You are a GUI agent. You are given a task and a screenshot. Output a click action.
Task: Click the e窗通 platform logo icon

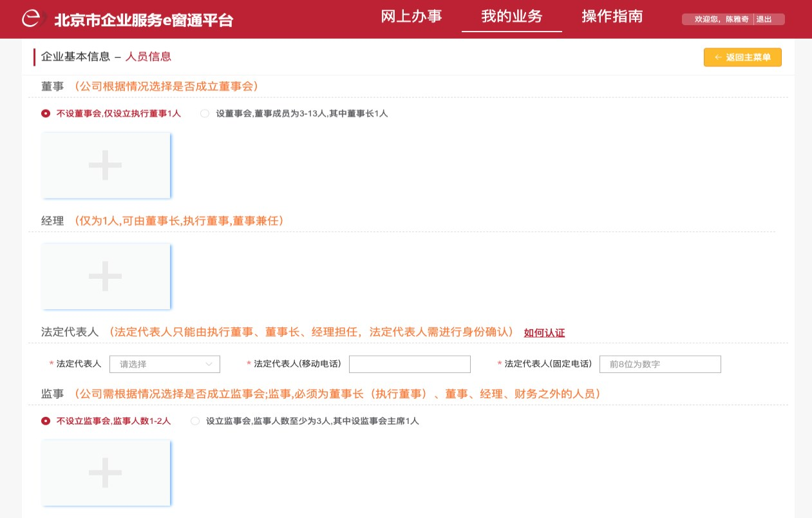pos(32,19)
